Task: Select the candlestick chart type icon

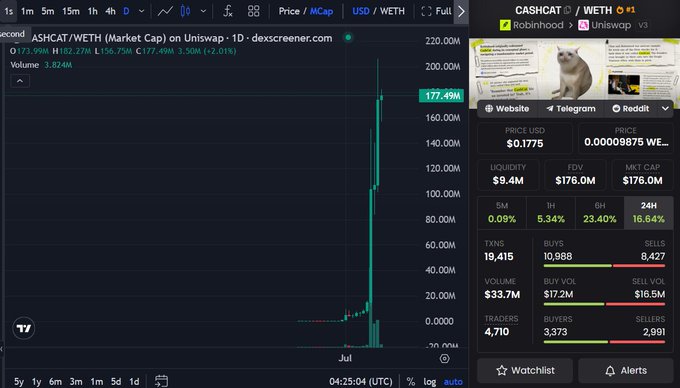Action: coord(186,11)
